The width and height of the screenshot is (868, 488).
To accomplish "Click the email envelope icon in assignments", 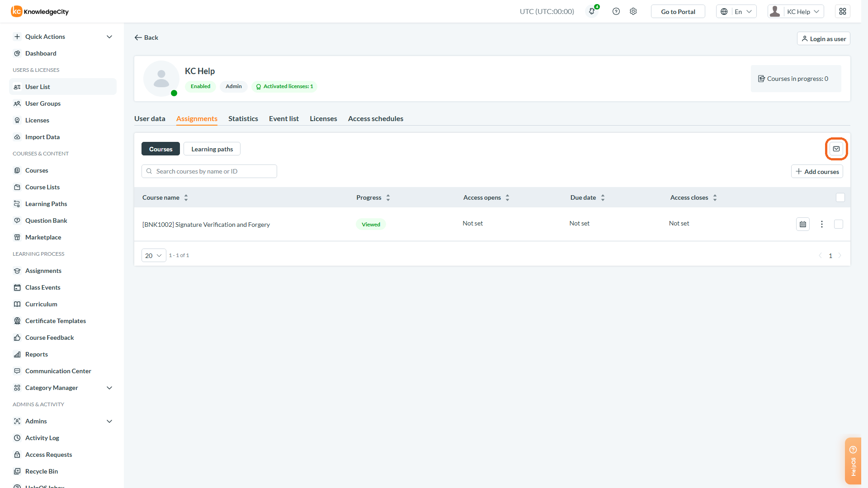I will [836, 149].
